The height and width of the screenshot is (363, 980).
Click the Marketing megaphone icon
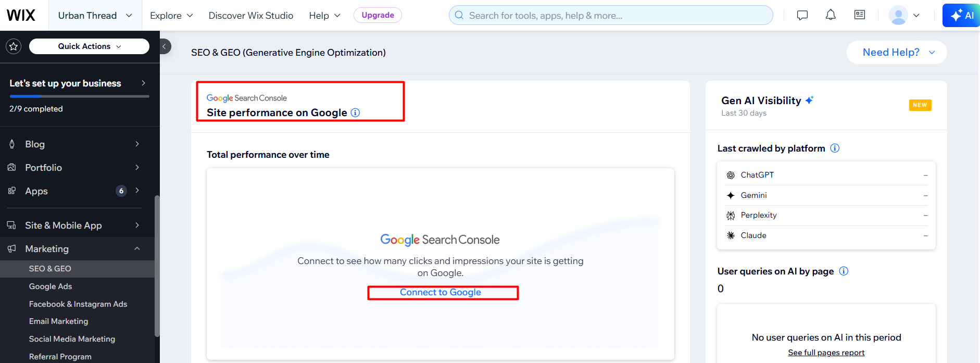[11, 248]
